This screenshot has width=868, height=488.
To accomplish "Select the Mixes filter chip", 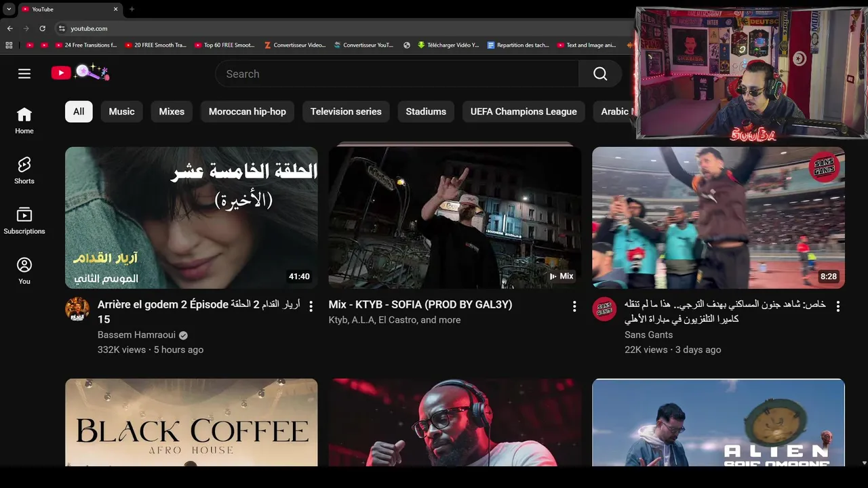I will 172,112.
